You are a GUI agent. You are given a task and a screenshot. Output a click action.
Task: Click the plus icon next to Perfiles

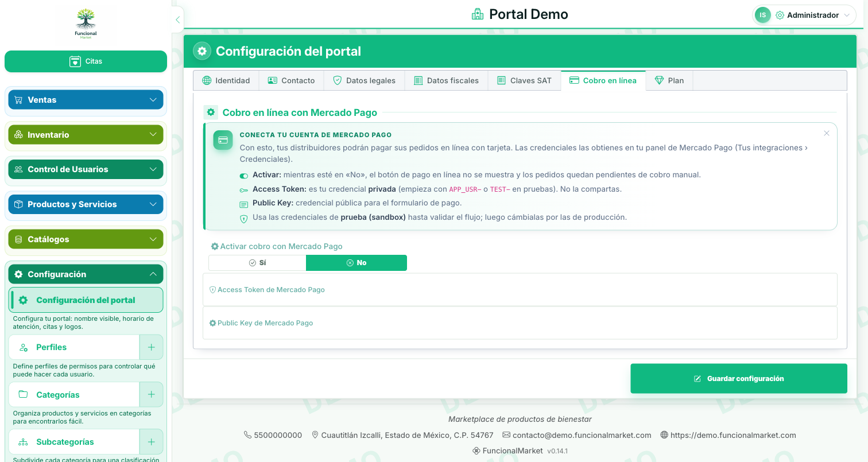(152, 347)
